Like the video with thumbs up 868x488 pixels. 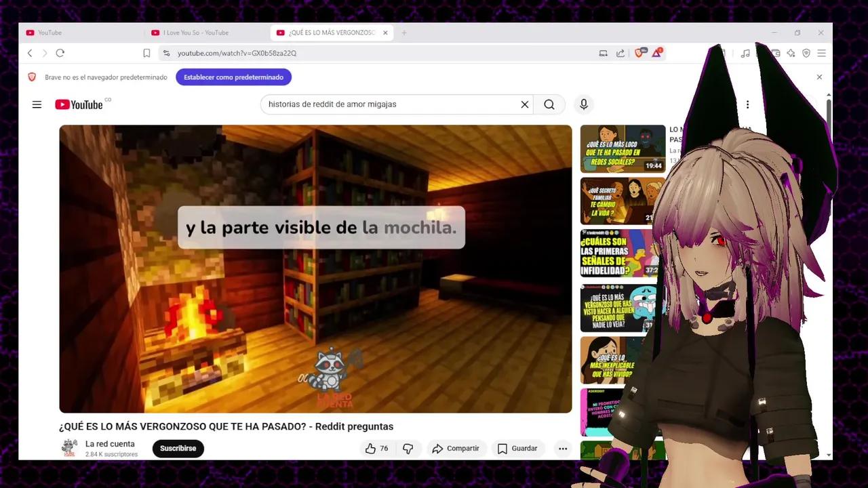376,448
